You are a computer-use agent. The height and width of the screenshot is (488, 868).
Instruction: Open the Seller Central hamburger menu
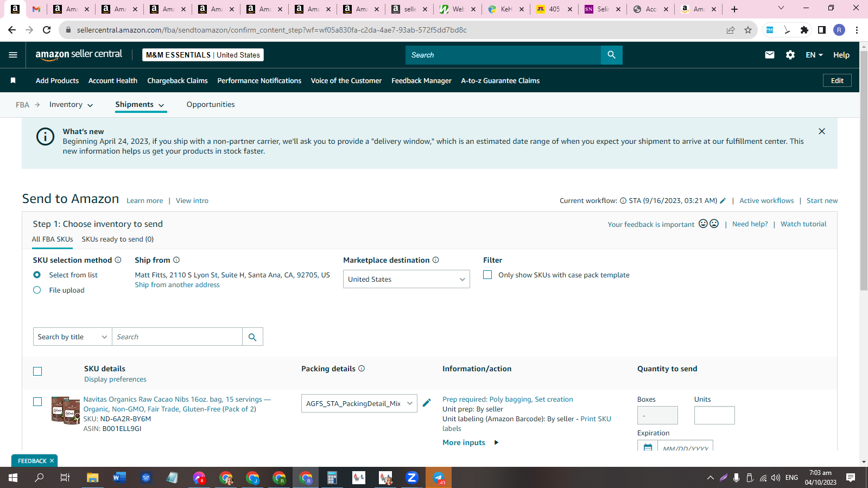click(x=13, y=55)
